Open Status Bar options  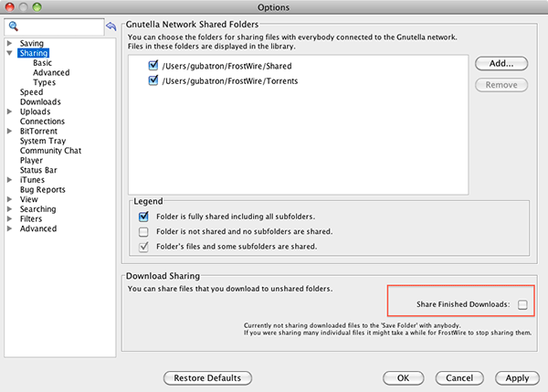tap(38, 170)
